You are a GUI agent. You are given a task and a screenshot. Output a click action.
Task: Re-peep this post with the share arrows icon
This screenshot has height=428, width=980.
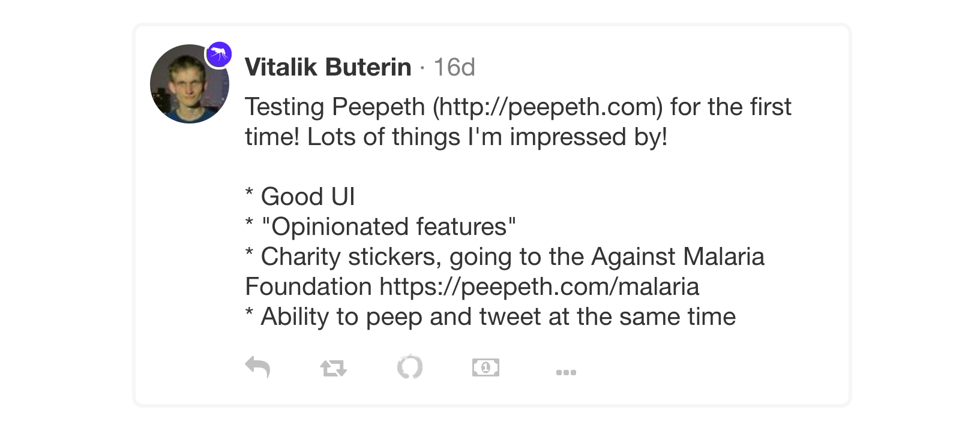point(334,367)
